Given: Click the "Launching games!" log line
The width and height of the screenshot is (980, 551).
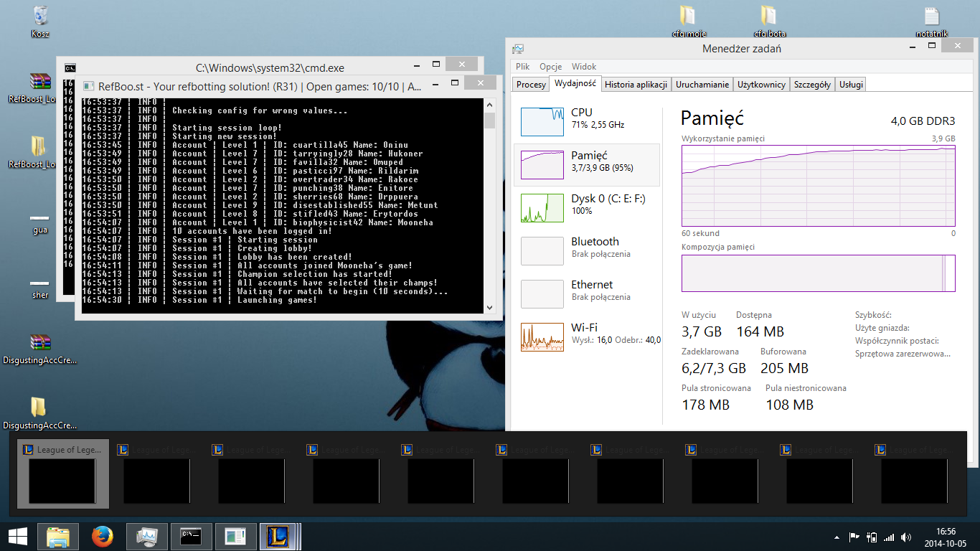Looking at the screenshot, I should click(x=277, y=300).
